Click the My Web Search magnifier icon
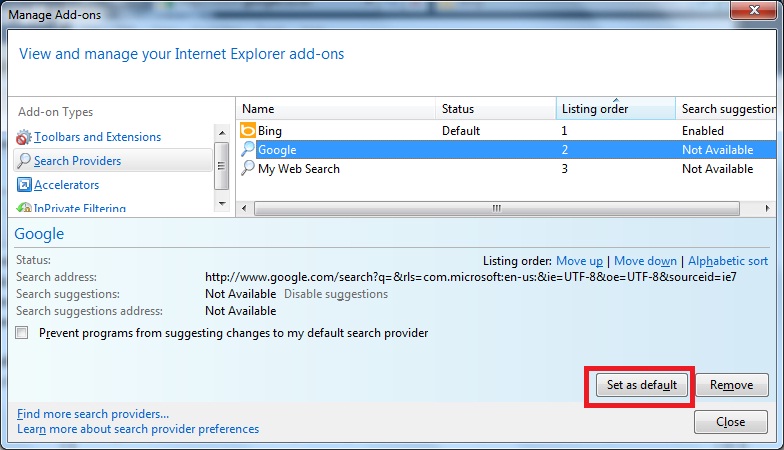Viewport: 784px width, 450px height. pos(248,168)
